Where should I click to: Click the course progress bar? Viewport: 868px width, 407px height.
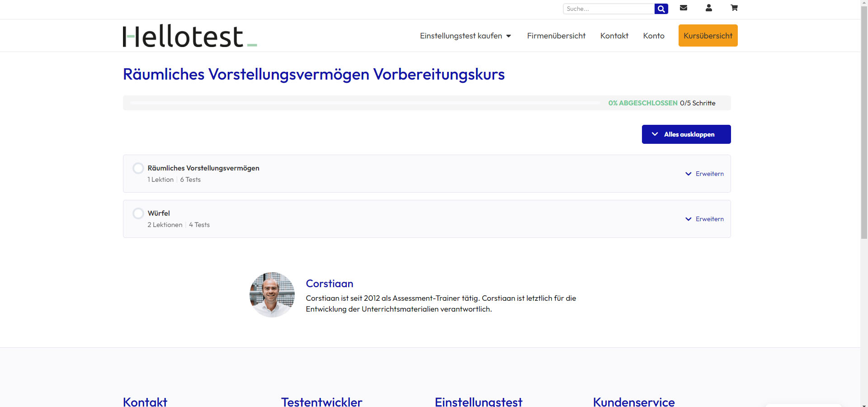(x=365, y=103)
